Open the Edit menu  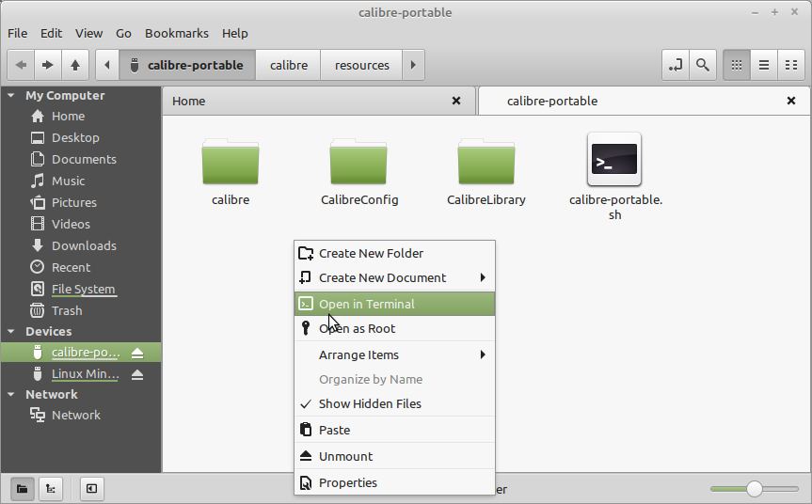point(51,33)
